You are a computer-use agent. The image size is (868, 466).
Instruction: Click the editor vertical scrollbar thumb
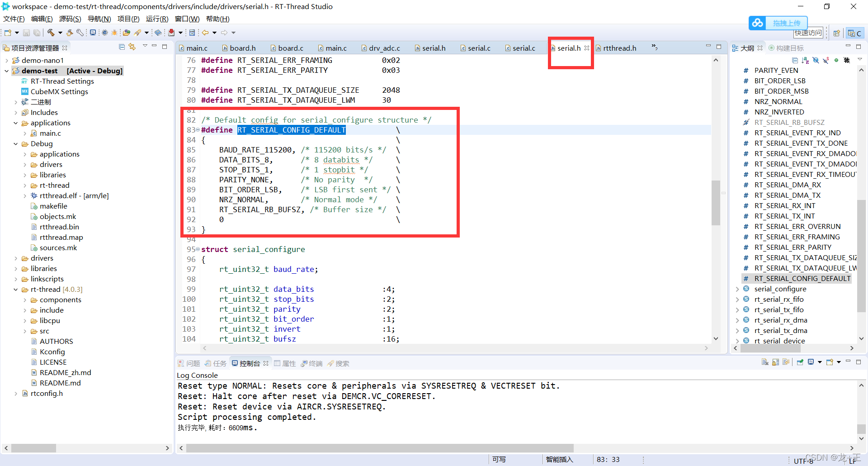716,203
